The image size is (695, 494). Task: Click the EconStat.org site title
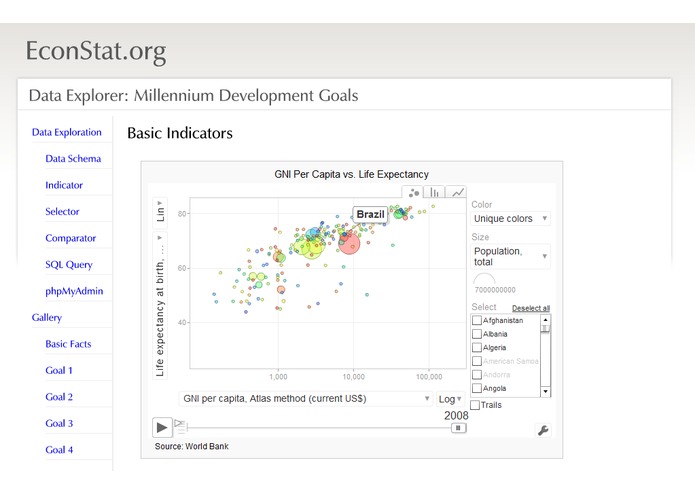point(96,51)
